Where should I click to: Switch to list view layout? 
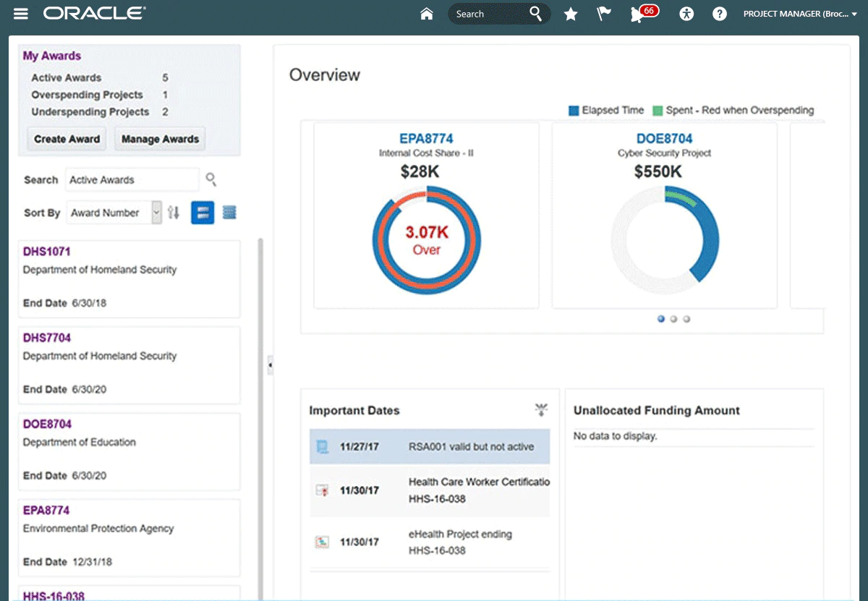click(x=229, y=213)
